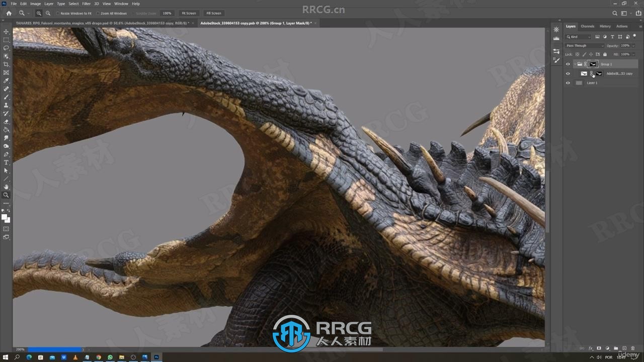644x362 pixels.
Task: Filter layers by pixel type
Action: (597, 37)
